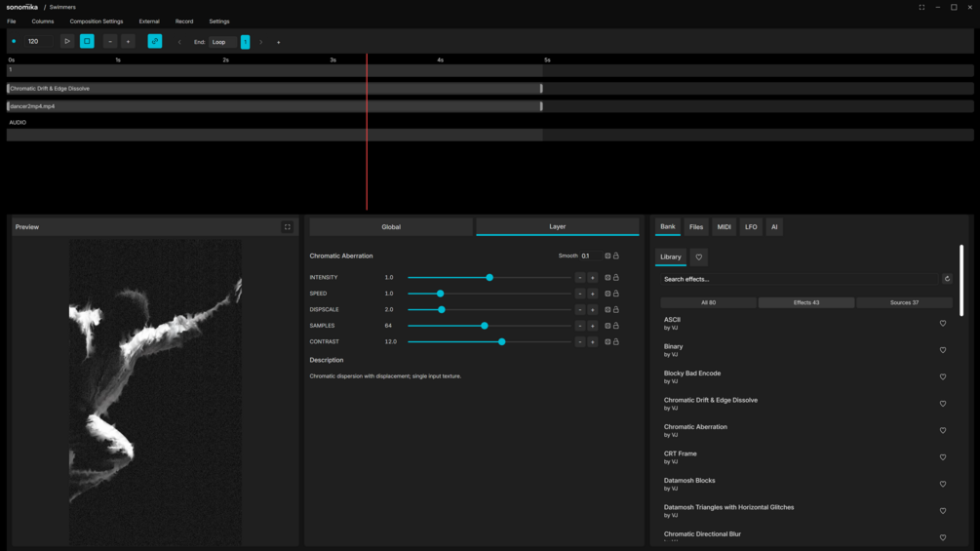
Task: Decrease INTENSITY with minus button
Action: [580, 277]
